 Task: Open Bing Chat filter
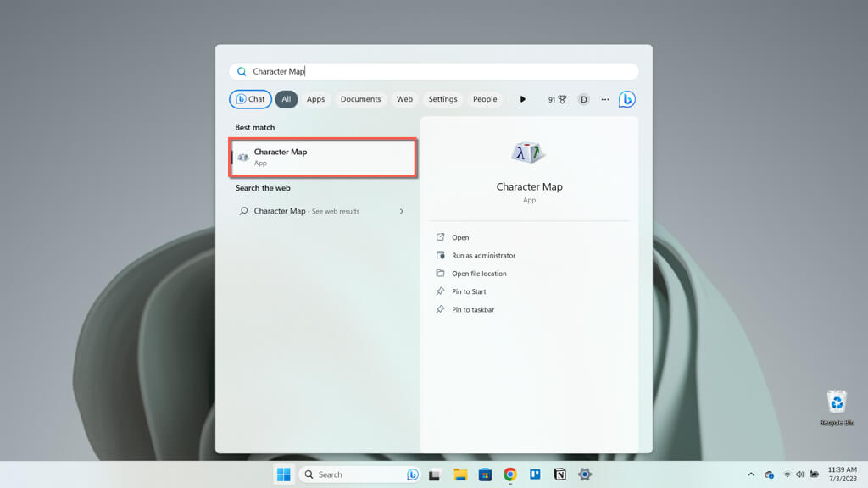(250, 99)
